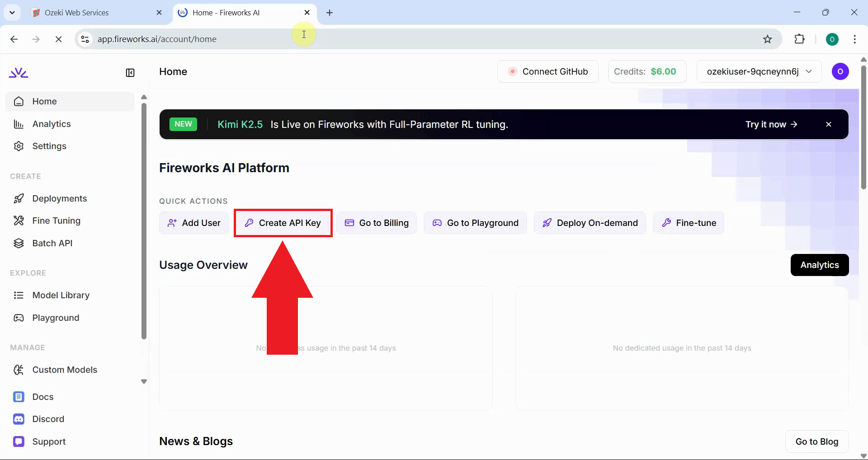Open Chrome's three-dot menu
This screenshot has height=460, width=868.
point(855,39)
